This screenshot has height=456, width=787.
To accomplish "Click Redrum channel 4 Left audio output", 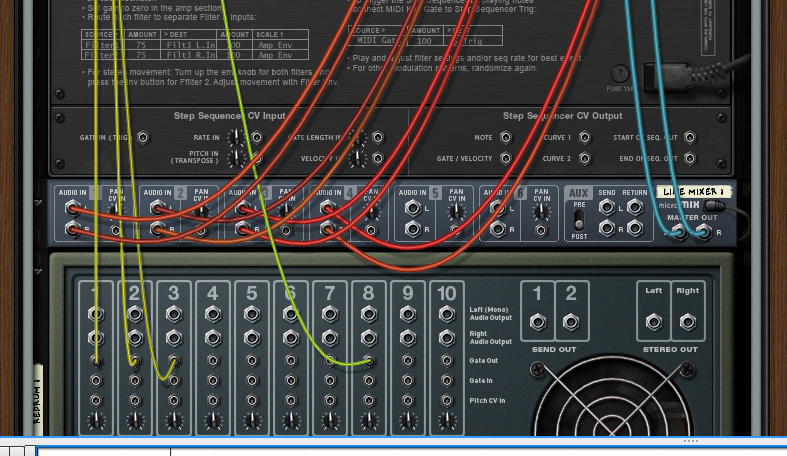I will [x=213, y=314].
